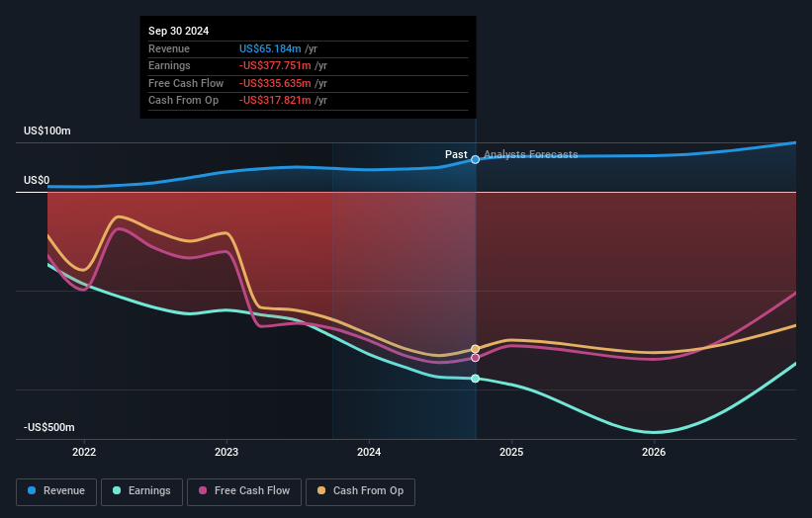
Task: Select the Free Cash Flow data point marker
Action: [475, 358]
